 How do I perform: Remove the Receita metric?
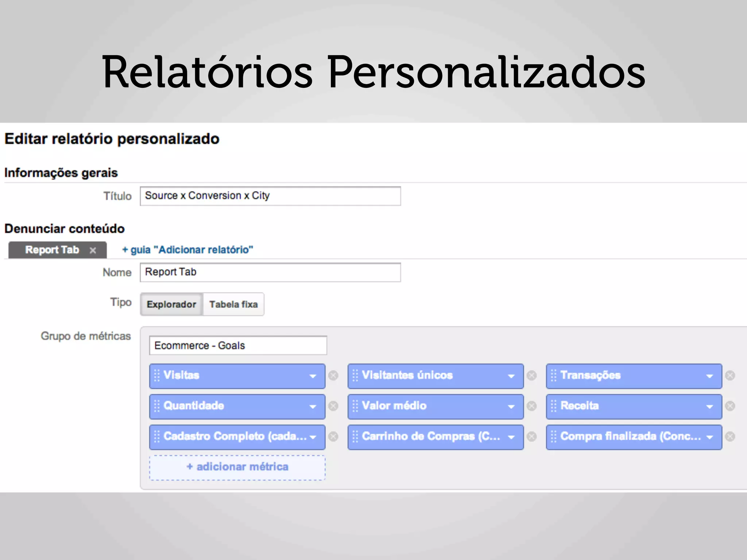coord(730,406)
